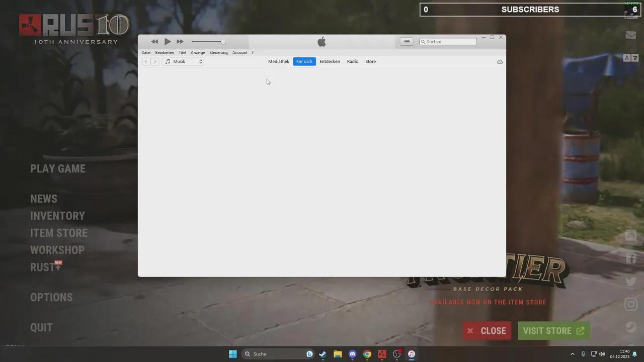Click the network icon in system tray

(x=594, y=354)
